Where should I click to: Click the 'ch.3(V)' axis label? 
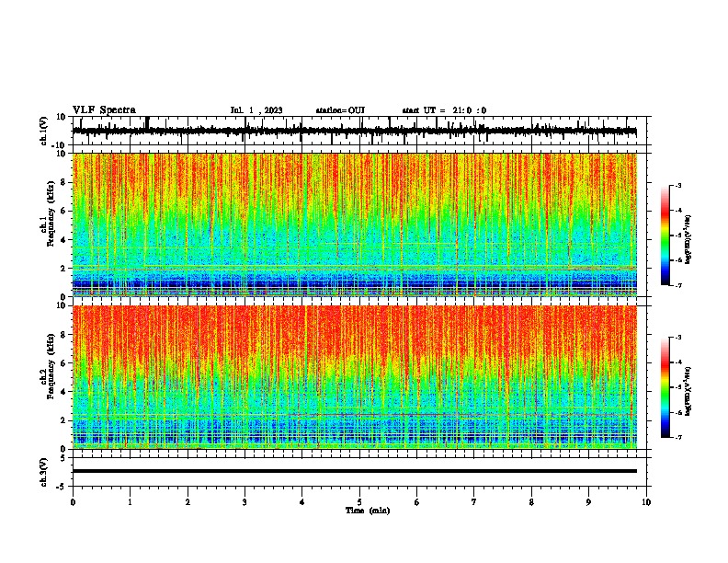pos(44,472)
